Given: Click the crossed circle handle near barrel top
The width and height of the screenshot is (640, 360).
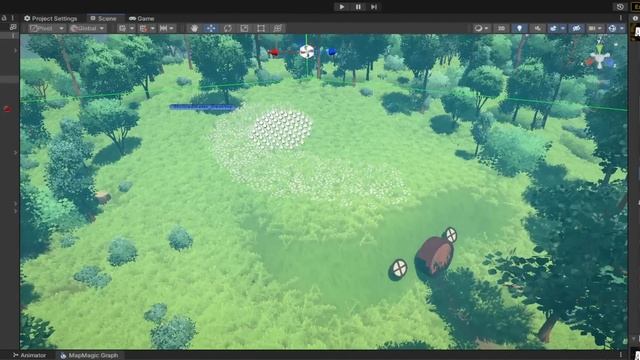Looking at the screenshot, I should pos(450,235).
